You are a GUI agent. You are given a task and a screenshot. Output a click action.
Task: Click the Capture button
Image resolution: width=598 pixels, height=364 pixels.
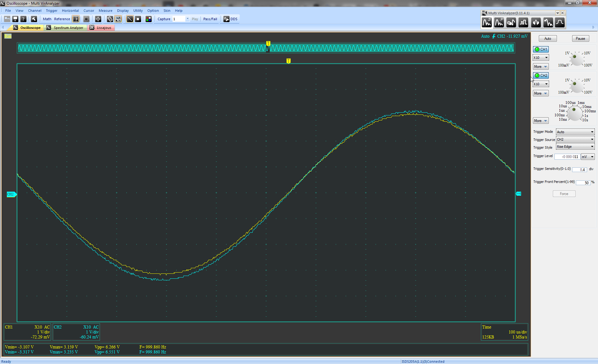[164, 19]
